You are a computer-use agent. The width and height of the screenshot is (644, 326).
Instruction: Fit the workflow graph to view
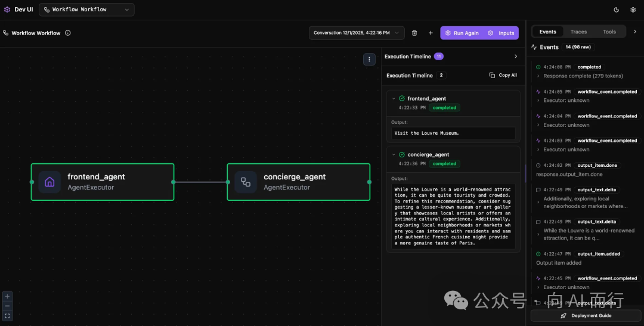pyautogui.click(x=7, y=316)
